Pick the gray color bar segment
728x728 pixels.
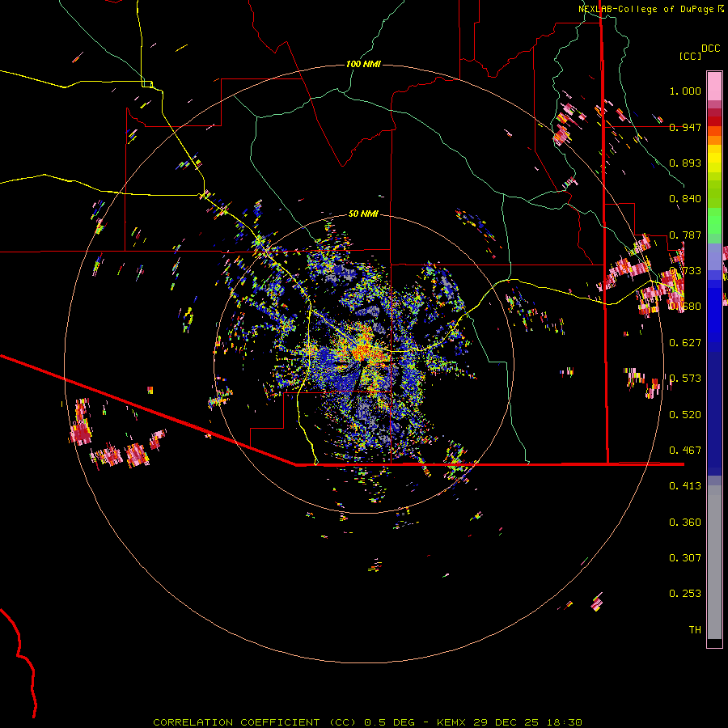click(x=714, y=562)
